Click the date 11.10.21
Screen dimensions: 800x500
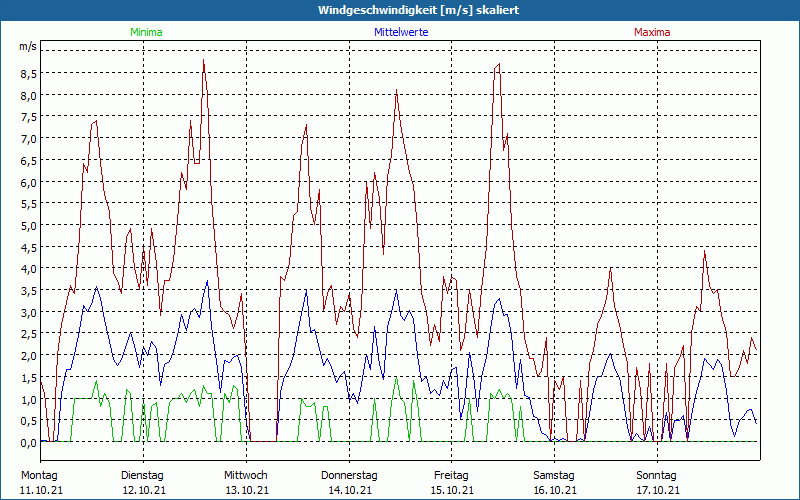41,490
